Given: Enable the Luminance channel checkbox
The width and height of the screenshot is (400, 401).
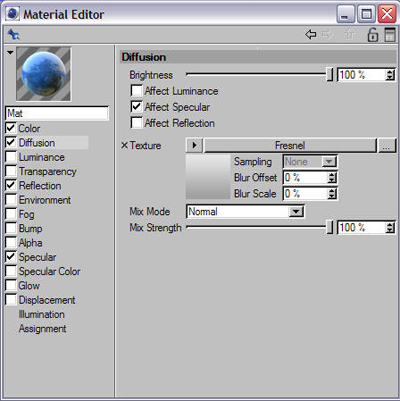Looking at the screenshot, I should (11, 157).
